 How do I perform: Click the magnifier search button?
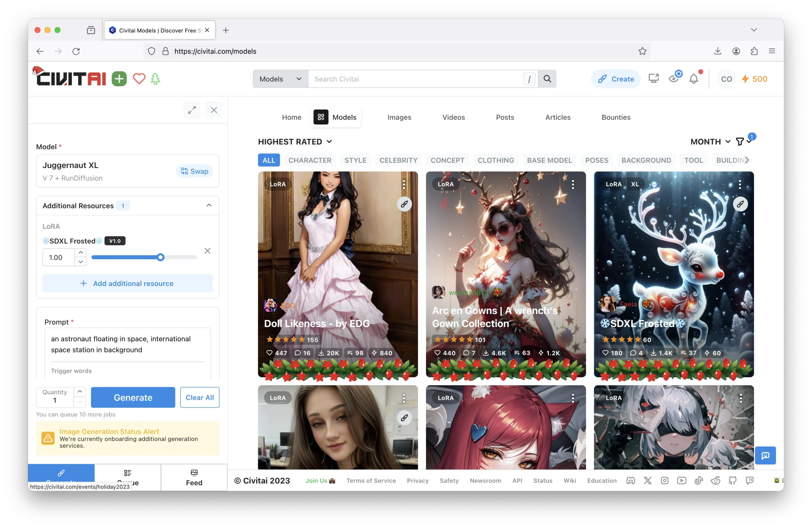[547, 79]
